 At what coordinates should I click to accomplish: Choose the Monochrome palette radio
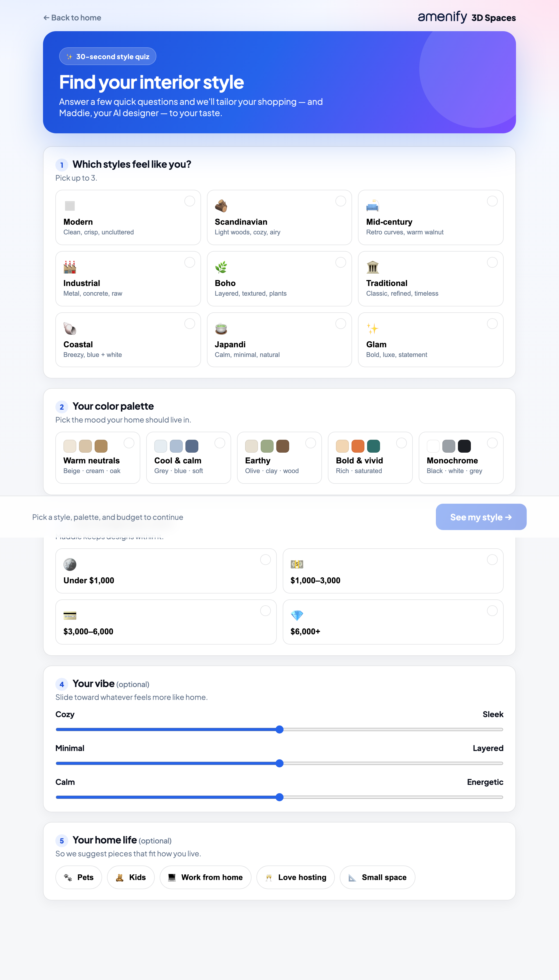(x=492, y=443)
